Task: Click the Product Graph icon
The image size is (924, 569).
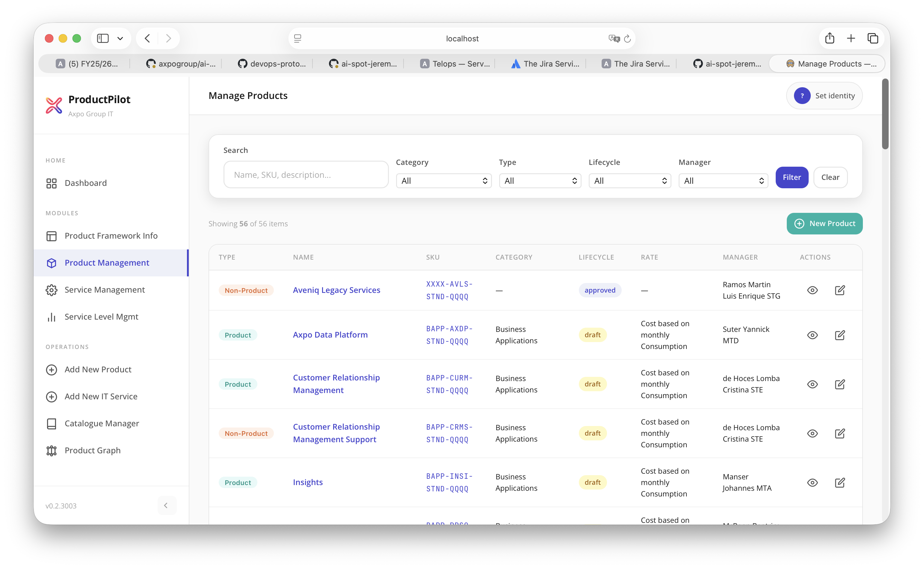Action: pyautogui.click(x=52, y=451)
